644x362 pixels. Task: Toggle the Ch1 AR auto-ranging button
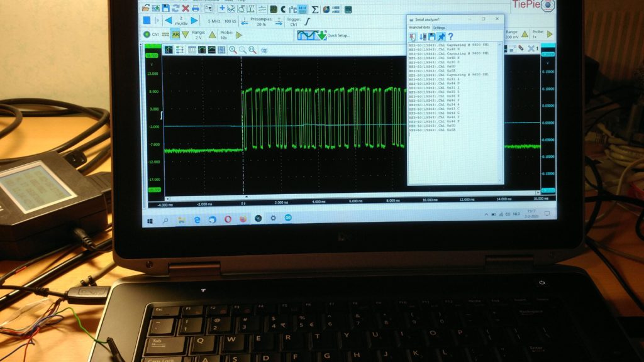coord(176,35)
